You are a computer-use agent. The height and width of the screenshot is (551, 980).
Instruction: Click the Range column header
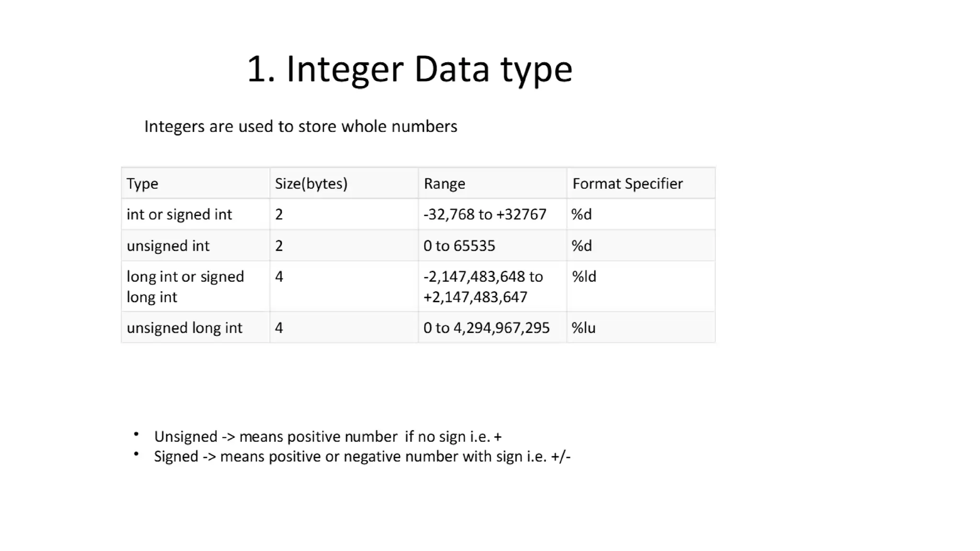[x=492, y=183]
